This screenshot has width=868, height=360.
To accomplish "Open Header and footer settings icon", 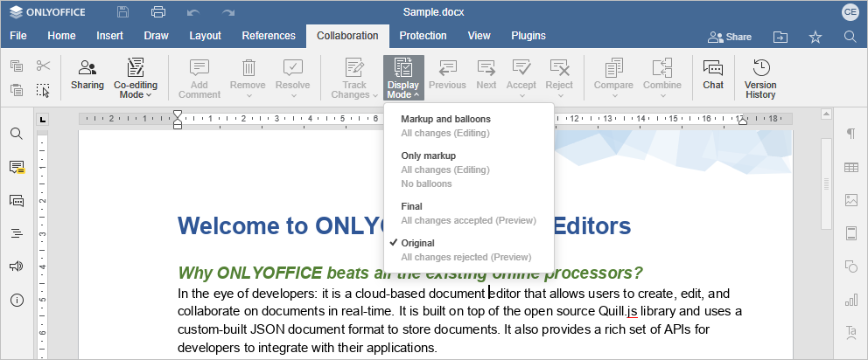I will click(x=851, y=233).
